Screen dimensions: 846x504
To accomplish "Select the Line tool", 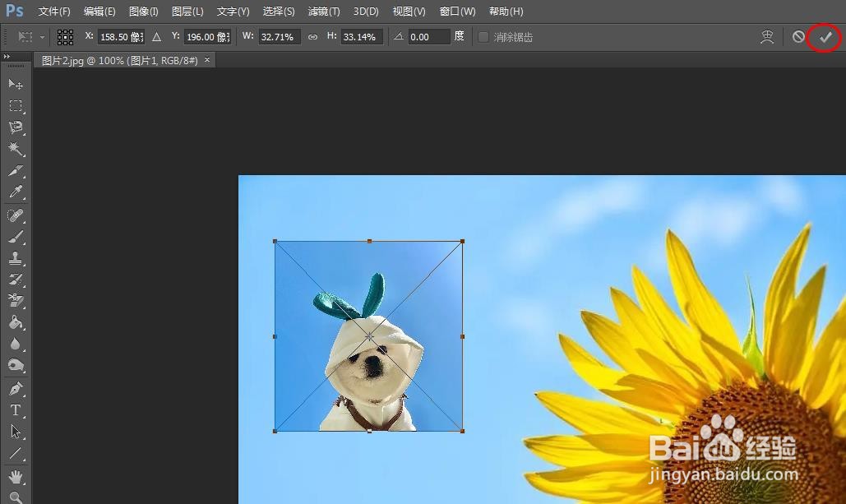I will coord(15,453).
